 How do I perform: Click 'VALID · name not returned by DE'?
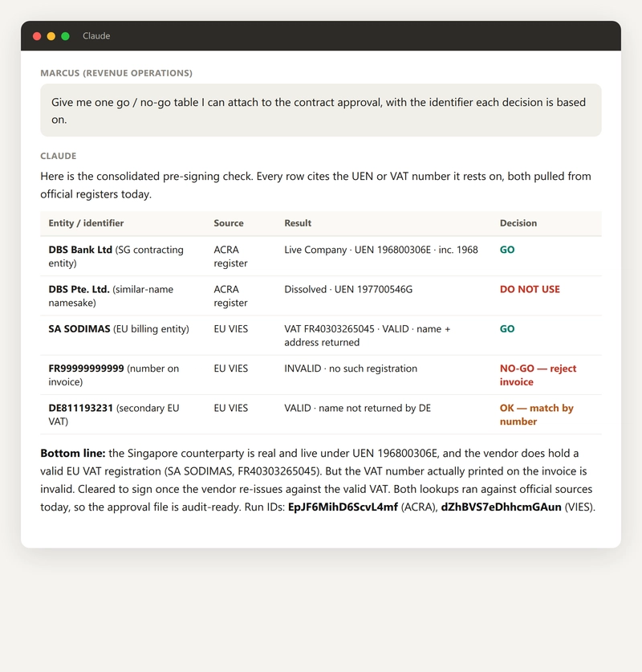click(357, 408)
